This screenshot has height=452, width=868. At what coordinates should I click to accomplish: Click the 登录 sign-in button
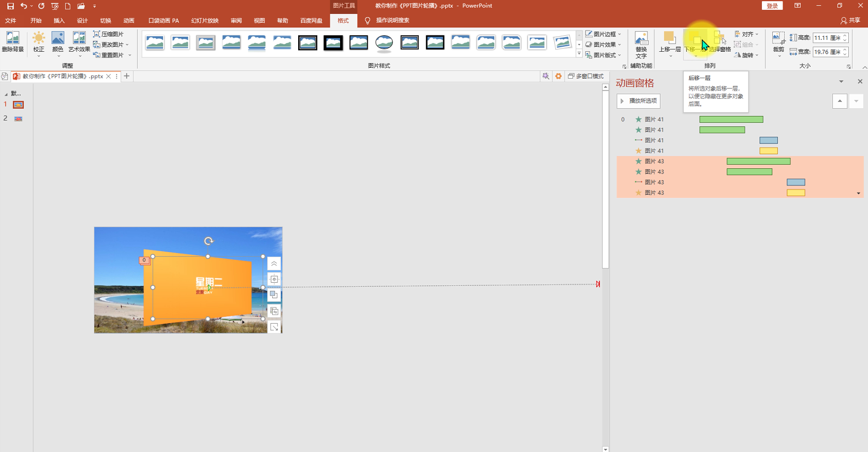point(772,6)
